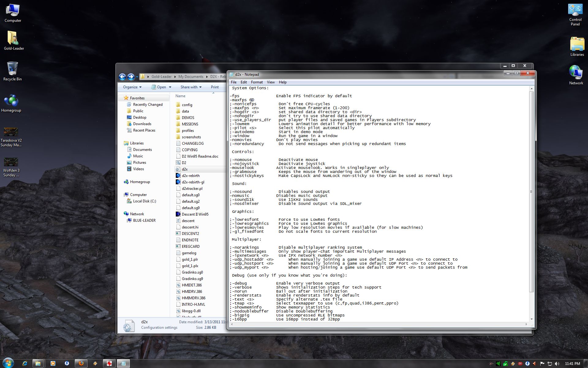Click My Documents in the address breadcrumb
This screenshot has width=588, height=368.
tap(191, 77)
